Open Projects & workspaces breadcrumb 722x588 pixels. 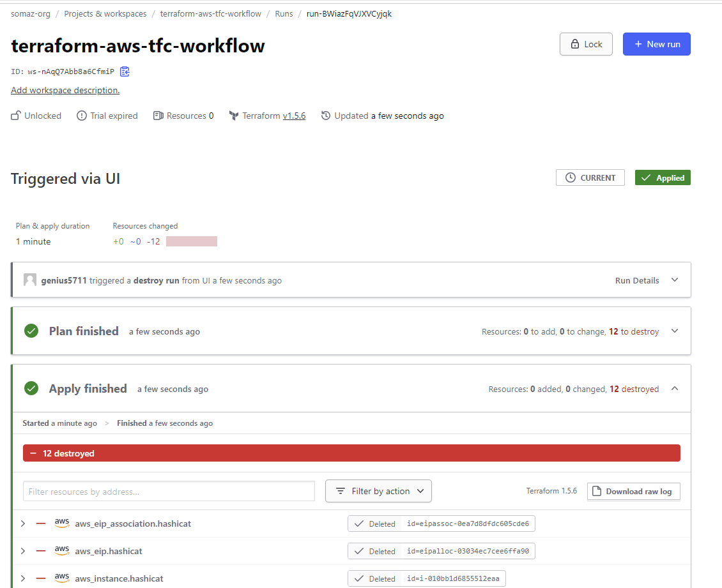pyautogui.click(x=105, y=14)
